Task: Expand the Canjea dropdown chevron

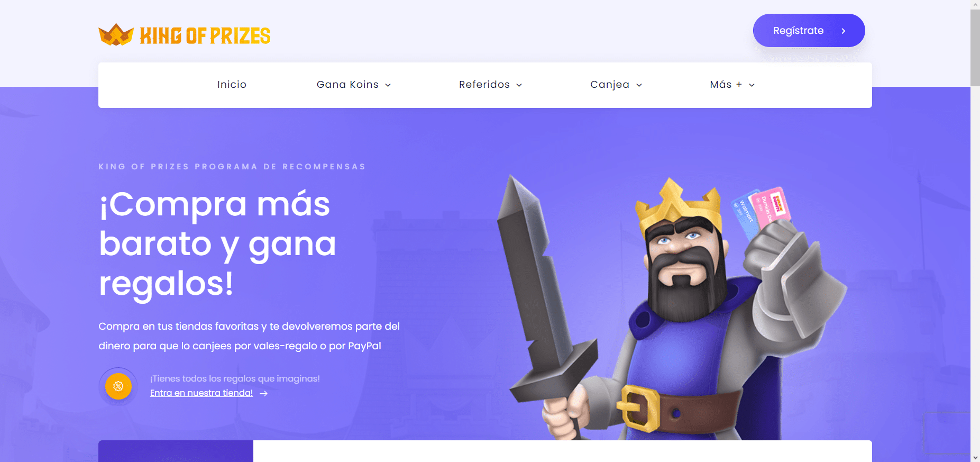Action: (639, 85)
